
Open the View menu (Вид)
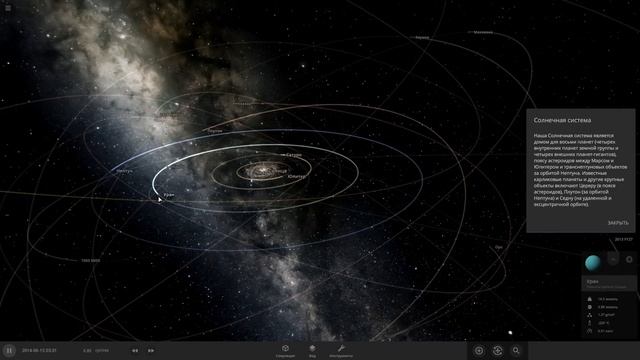pyautogui.click(x=312, y=351)
